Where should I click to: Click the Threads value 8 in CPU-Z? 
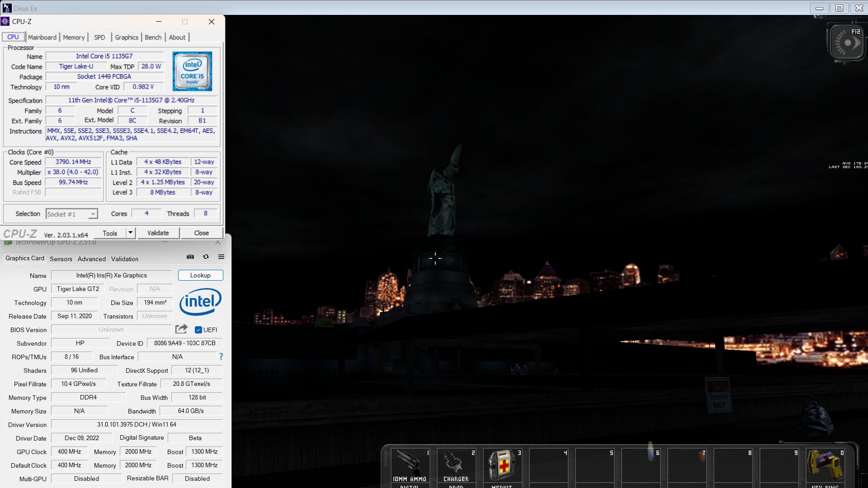[x=206, y=213]
